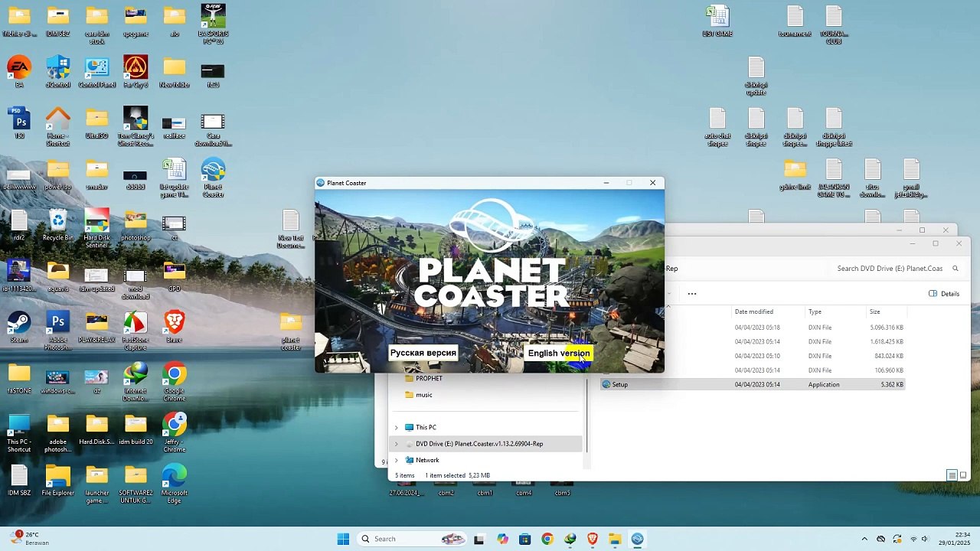Minimize the Planet Coaster installer window

(x=606, y=183)
